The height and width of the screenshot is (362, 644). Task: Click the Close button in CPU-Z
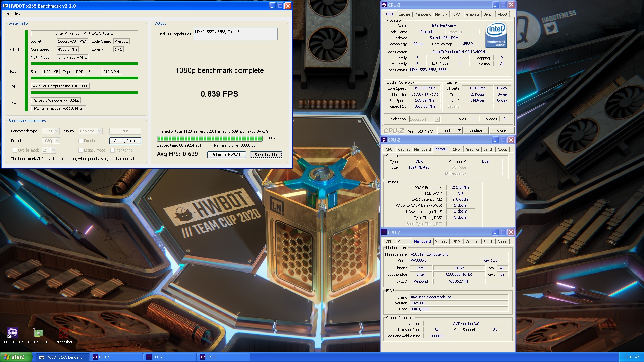[501, 130]
